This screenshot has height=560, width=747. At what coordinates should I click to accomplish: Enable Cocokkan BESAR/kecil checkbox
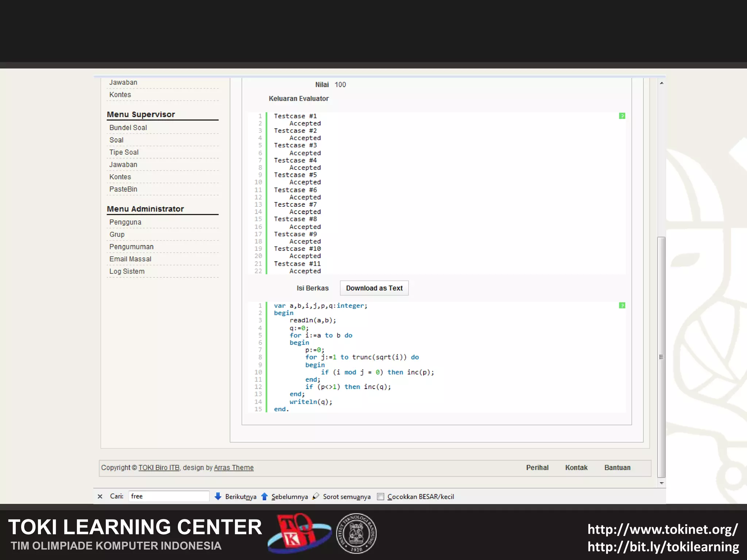(x=380, y=497)
